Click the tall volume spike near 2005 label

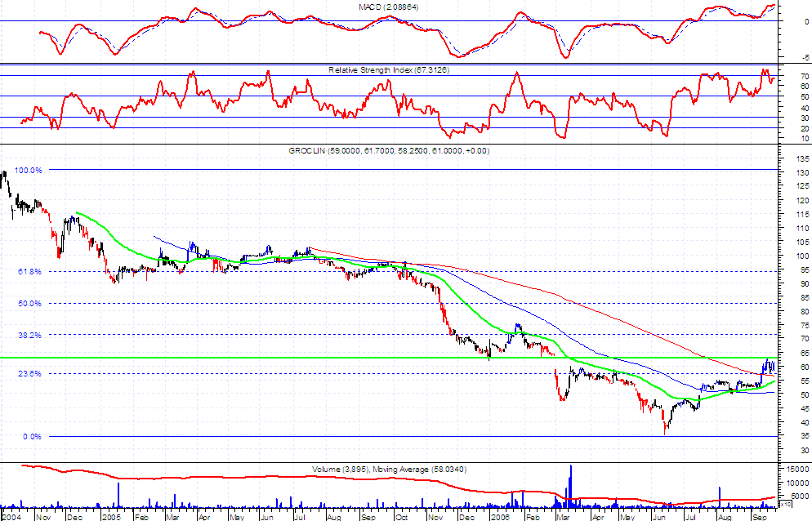(118, 495)
